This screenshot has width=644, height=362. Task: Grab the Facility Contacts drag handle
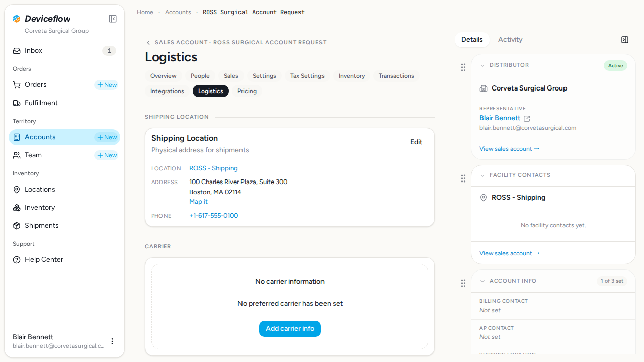click(463, 178)
